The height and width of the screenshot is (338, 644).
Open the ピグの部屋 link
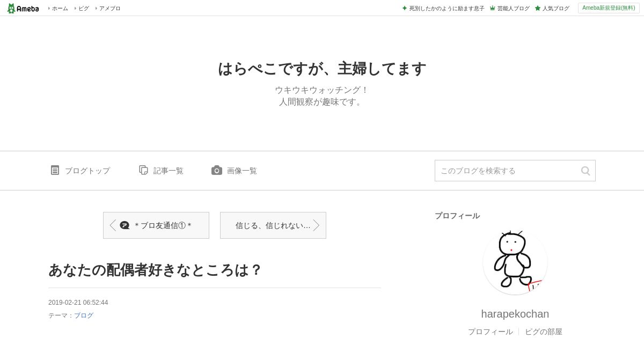tap(544, 332)
